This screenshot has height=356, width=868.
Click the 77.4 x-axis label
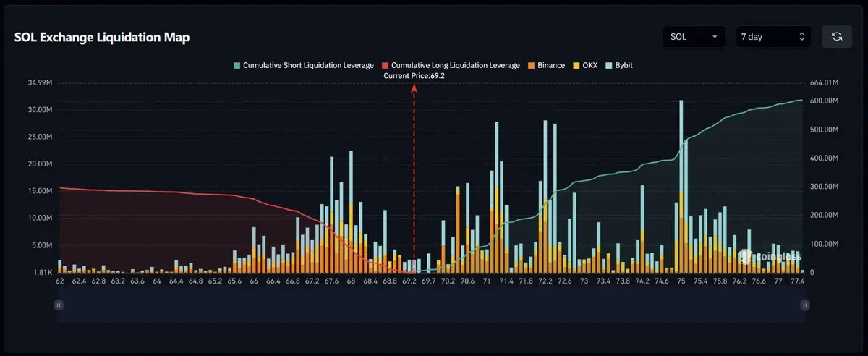click(x=798, y=281)
